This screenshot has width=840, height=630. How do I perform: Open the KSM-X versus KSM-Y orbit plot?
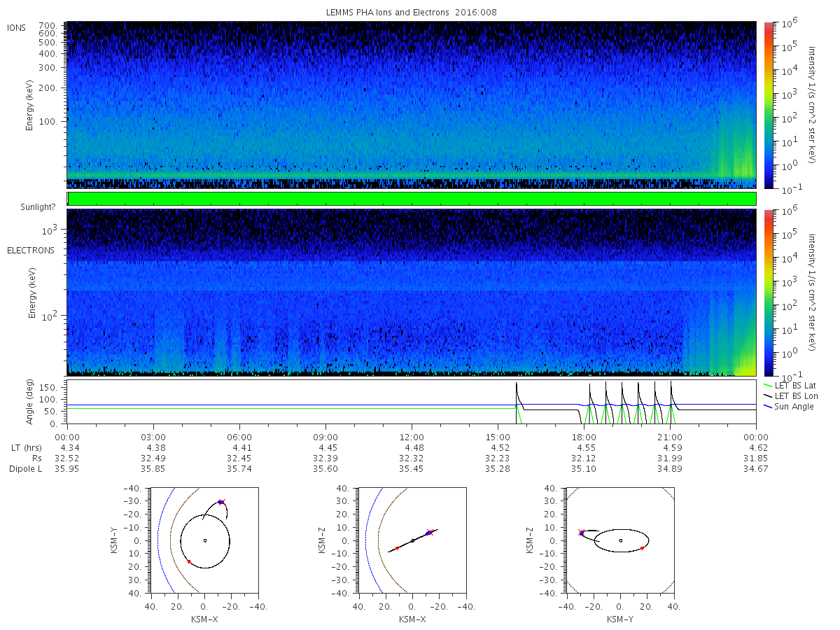click(x=204, y=540)
